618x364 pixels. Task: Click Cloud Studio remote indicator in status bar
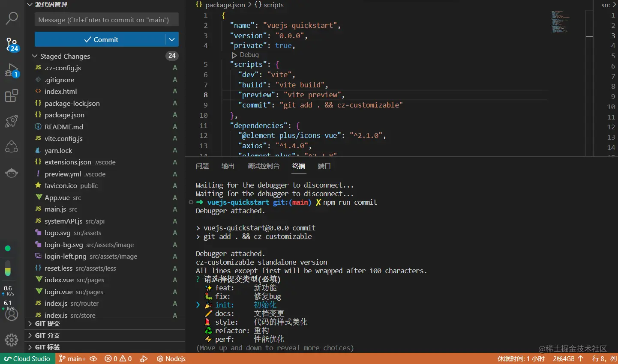[27, 359]
